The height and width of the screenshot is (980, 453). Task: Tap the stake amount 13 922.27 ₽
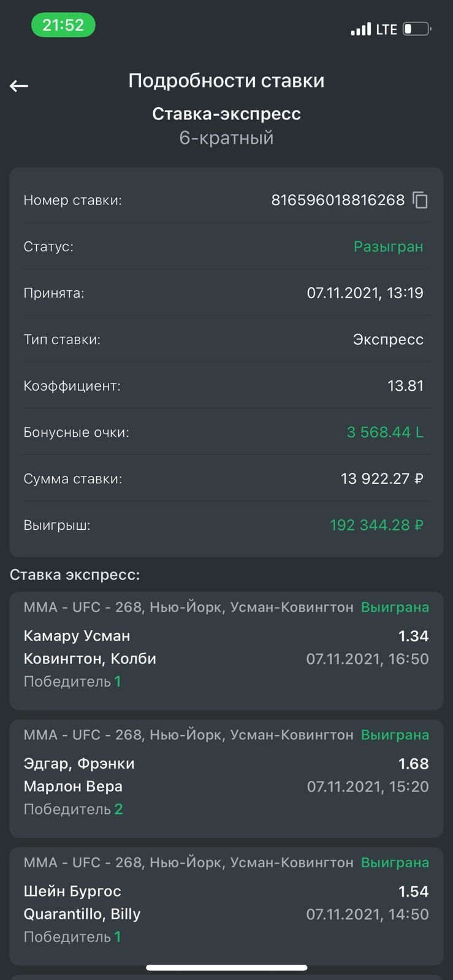[382, 478]
